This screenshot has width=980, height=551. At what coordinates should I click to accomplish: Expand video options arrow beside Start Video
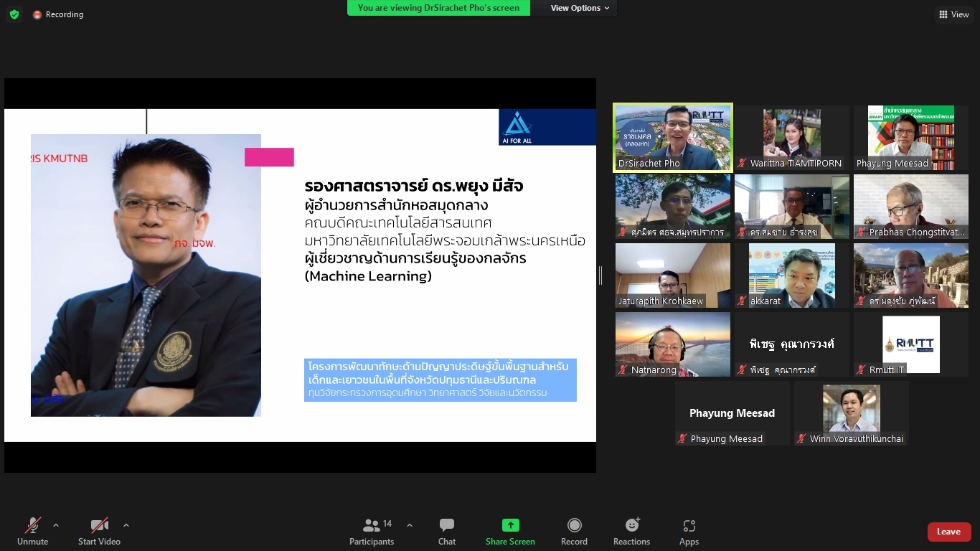pyautogui.click(x=126, y=525)
